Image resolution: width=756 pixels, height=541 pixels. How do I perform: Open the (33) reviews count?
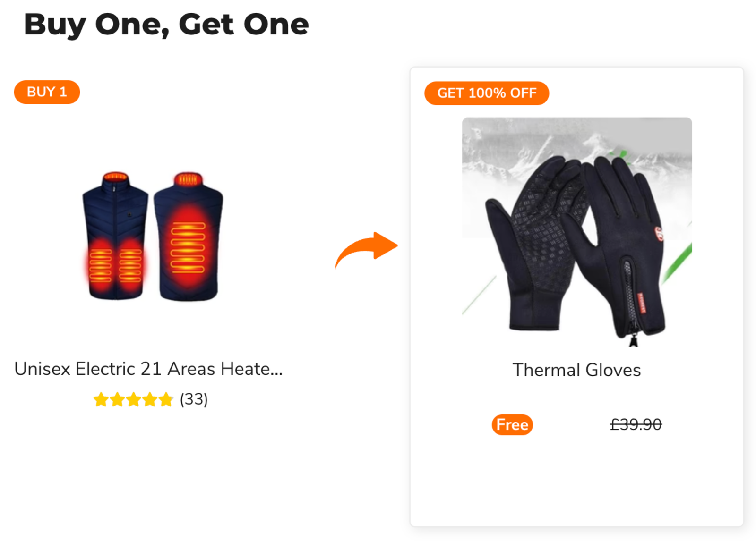click(194, 399)
